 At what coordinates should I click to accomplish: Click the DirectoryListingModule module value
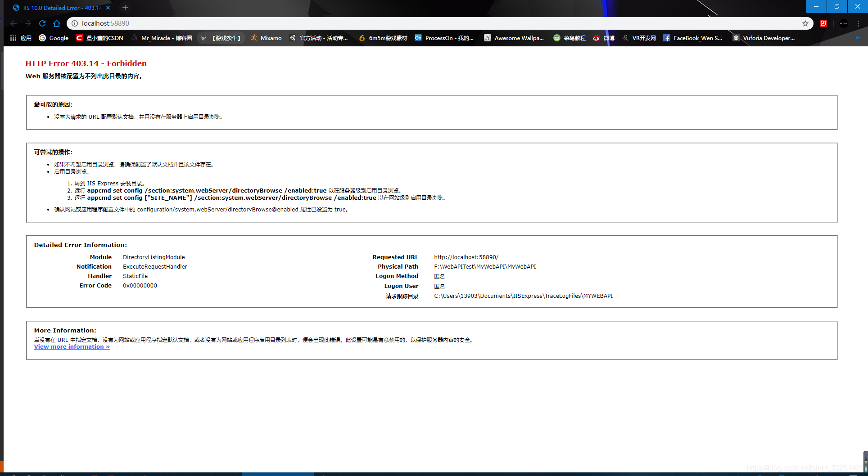tap(154, 257)
